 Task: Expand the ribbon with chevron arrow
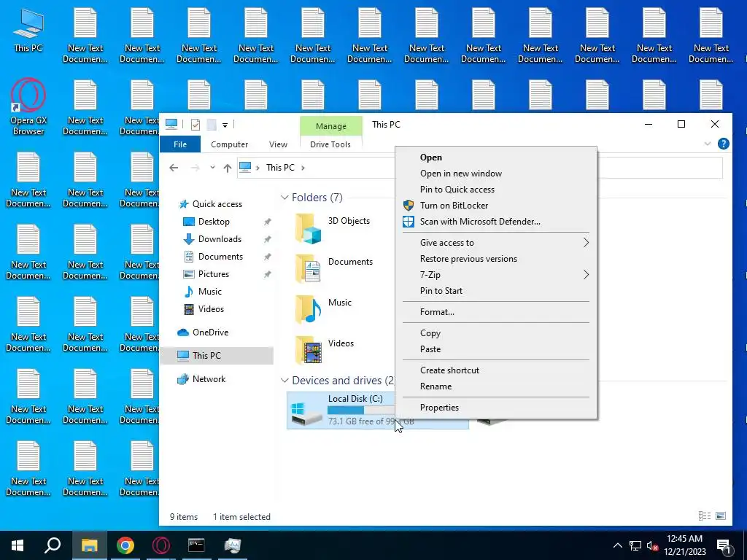708,144
